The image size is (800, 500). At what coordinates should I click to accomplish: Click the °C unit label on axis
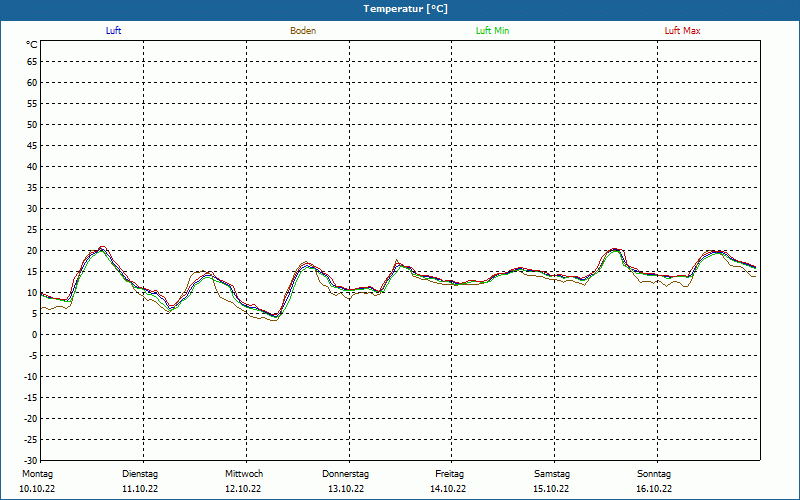32,45
